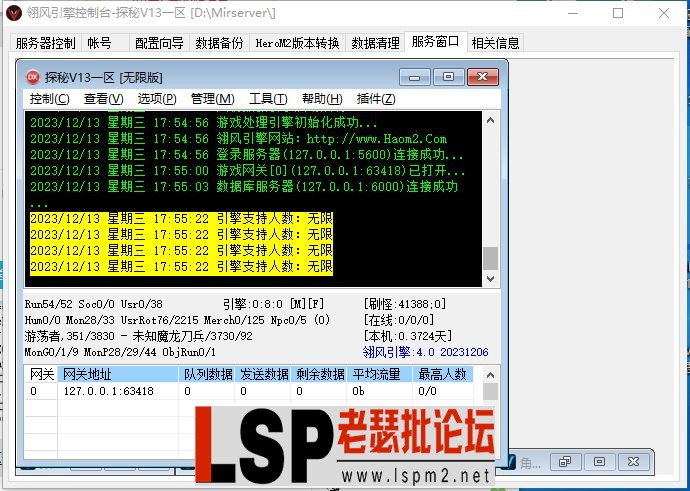The image size is (690, 491).
Task: Click the 翎风引擎:4.0 20231206 version label
Action: pos(426,352)
